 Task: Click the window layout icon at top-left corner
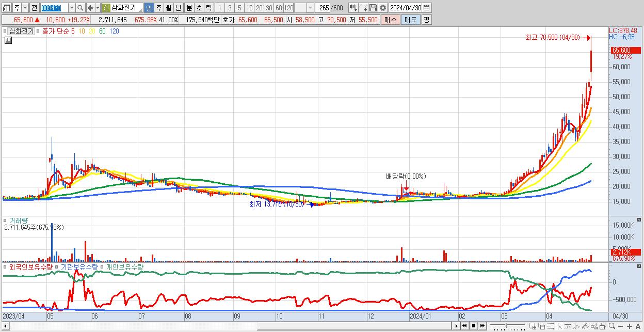(7, 8)
